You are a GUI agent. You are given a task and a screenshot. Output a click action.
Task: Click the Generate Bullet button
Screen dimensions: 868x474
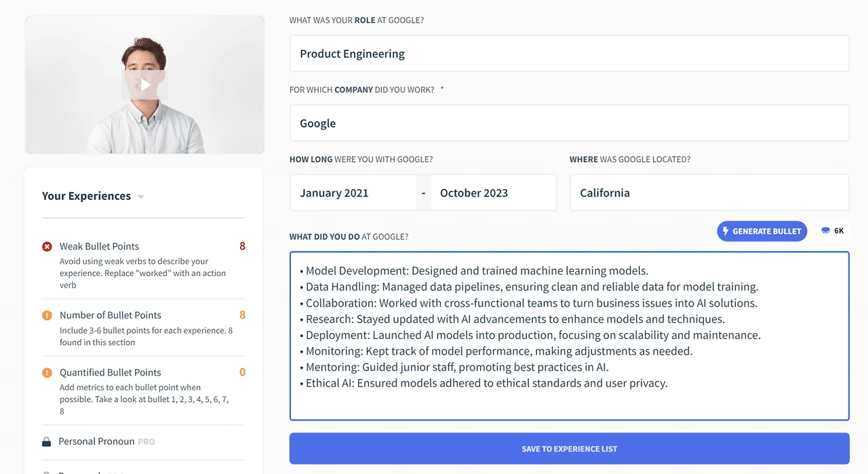tap(762, 231)
